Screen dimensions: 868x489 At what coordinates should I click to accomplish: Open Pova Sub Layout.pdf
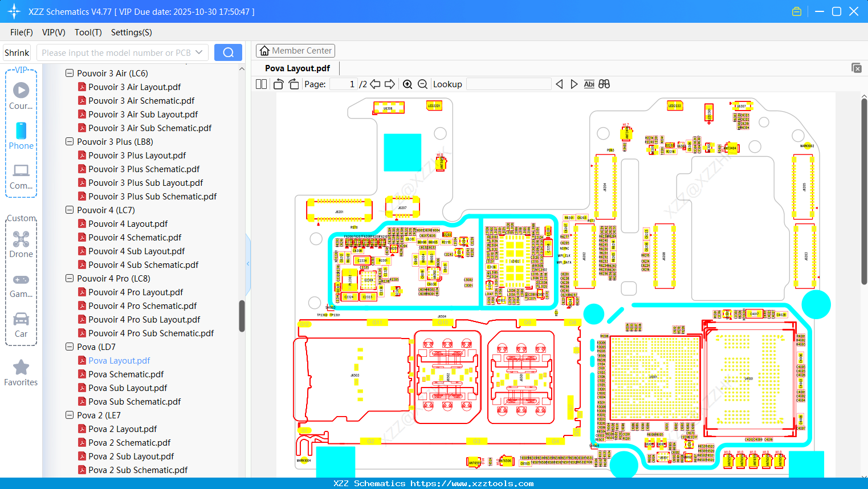click(128, 388)
